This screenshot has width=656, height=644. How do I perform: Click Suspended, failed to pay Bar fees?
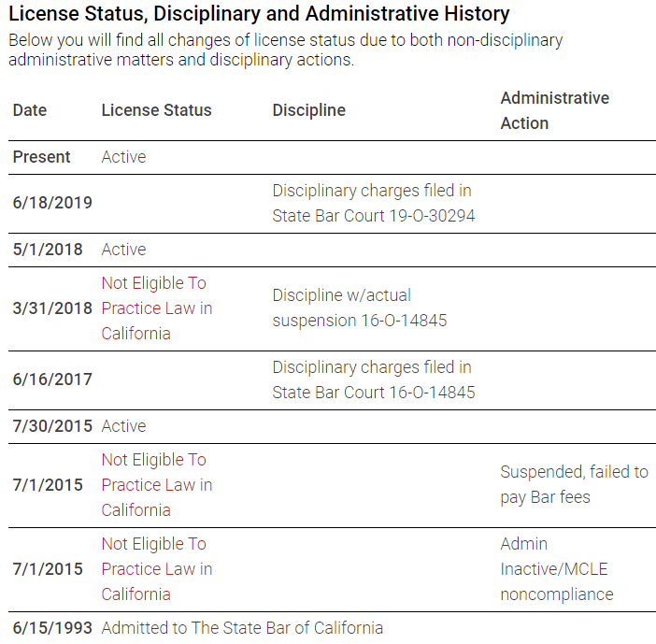[575, 484]
